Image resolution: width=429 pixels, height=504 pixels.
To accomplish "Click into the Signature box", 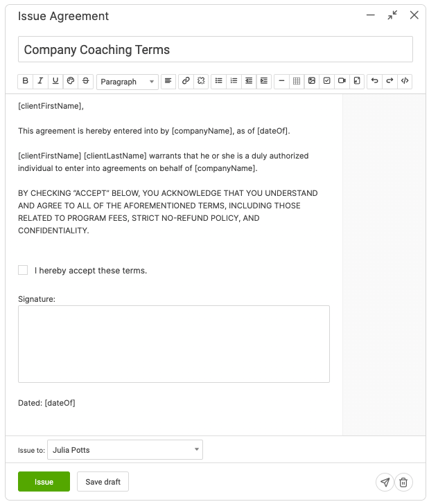I will coord(173,343).
